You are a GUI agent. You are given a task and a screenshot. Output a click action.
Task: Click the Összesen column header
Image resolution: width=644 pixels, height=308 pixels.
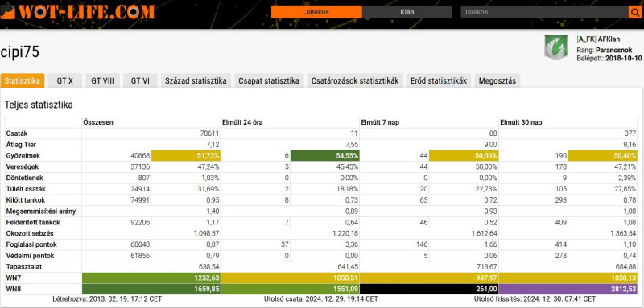point(98,122)
